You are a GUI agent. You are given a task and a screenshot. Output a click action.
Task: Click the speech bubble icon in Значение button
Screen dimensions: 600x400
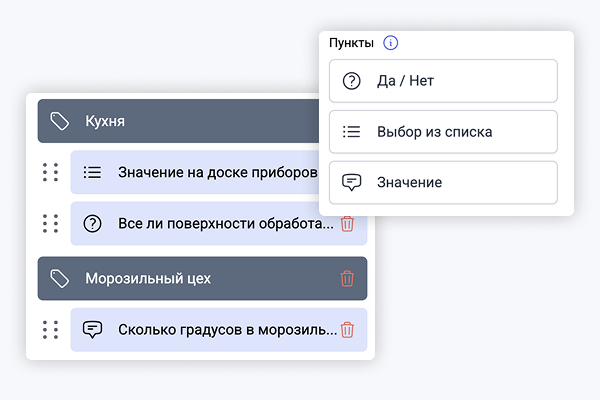(x=351, y=183)
